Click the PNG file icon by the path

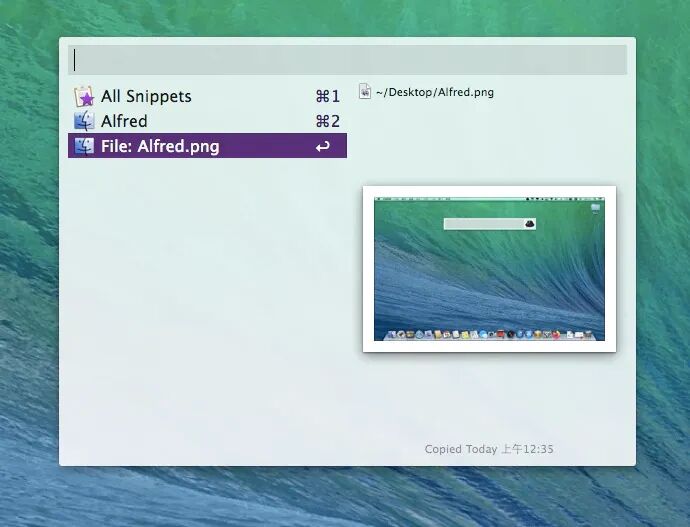point(365,91)
